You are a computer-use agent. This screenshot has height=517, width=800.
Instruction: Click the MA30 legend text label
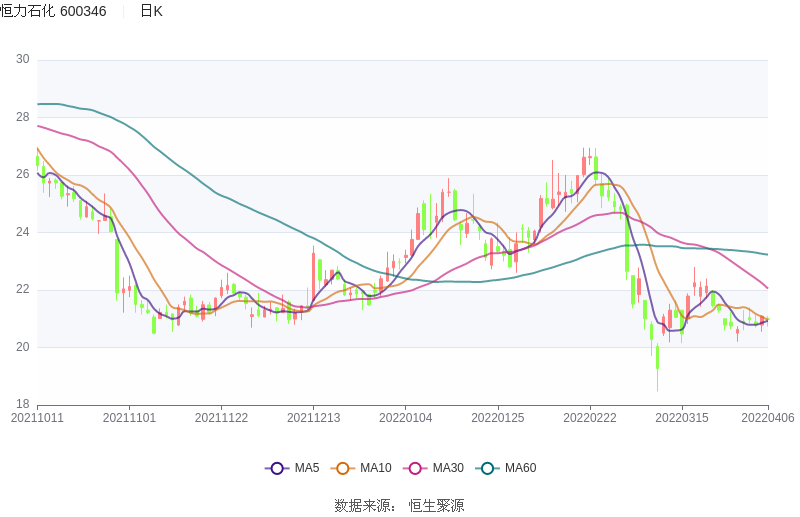point(448,468)
